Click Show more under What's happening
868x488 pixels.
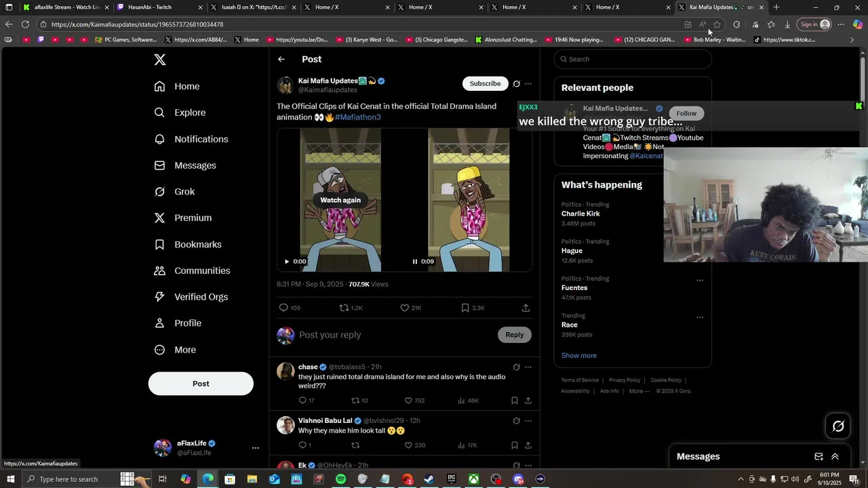578,356
